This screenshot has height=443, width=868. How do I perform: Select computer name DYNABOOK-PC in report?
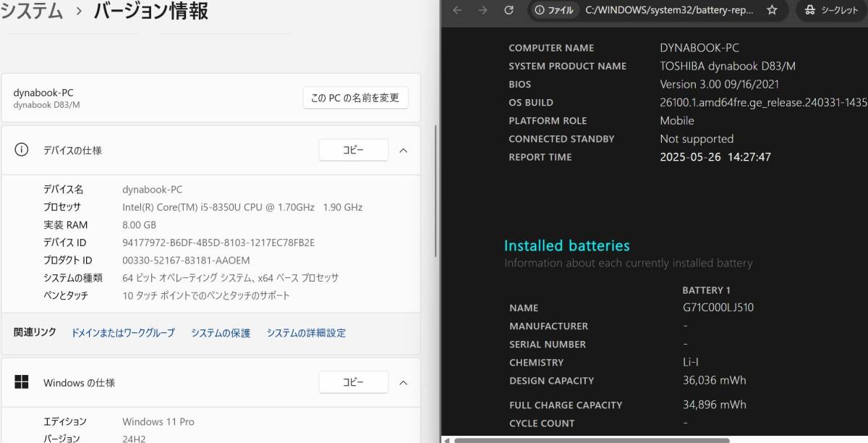click(699, 48)
